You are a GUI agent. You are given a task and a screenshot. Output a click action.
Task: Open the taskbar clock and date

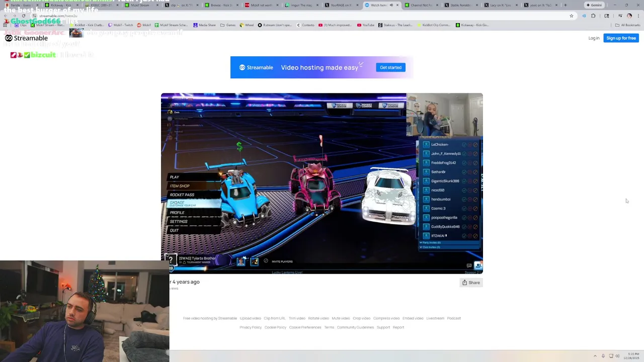pos(631,356)
